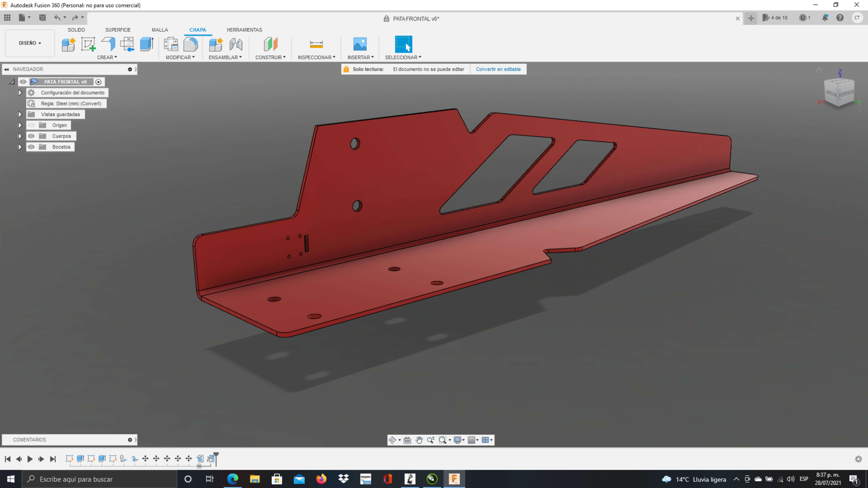This screenshot has height=488, width=868.
Task: Open the DISEÑO workspace dropdown
Action: 30,43
